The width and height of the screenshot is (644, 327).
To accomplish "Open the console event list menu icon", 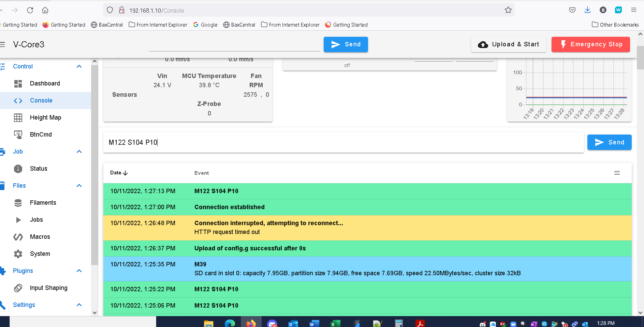I will (x=617, y=173).
